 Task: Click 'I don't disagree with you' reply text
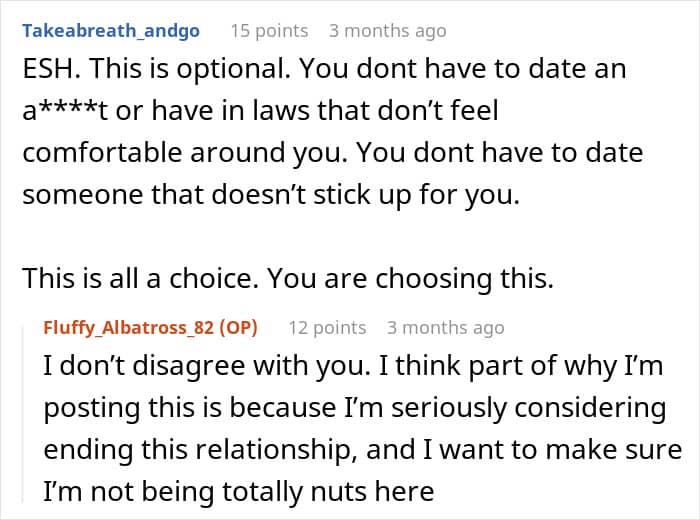click(207, 366)
